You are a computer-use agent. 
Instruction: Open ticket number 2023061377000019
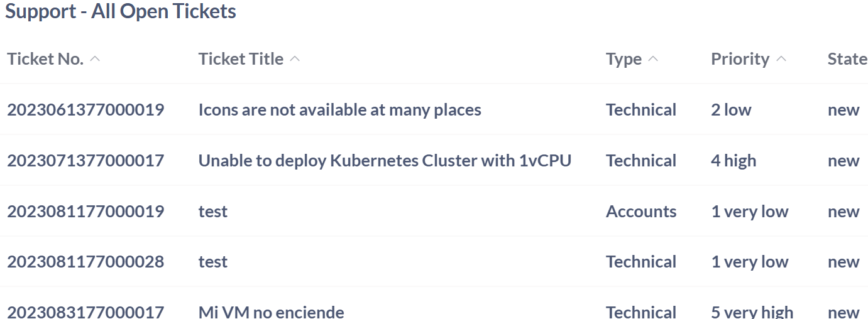point(85,110)
